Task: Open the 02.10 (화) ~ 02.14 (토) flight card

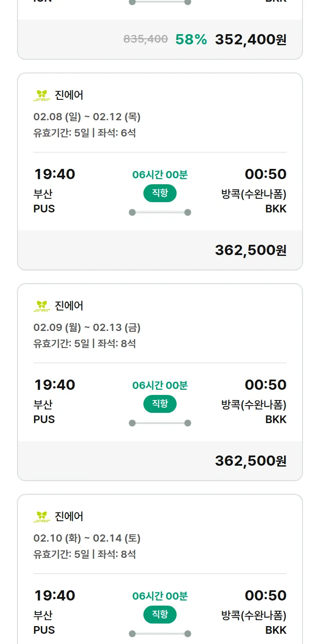Action: coord(87,538)
